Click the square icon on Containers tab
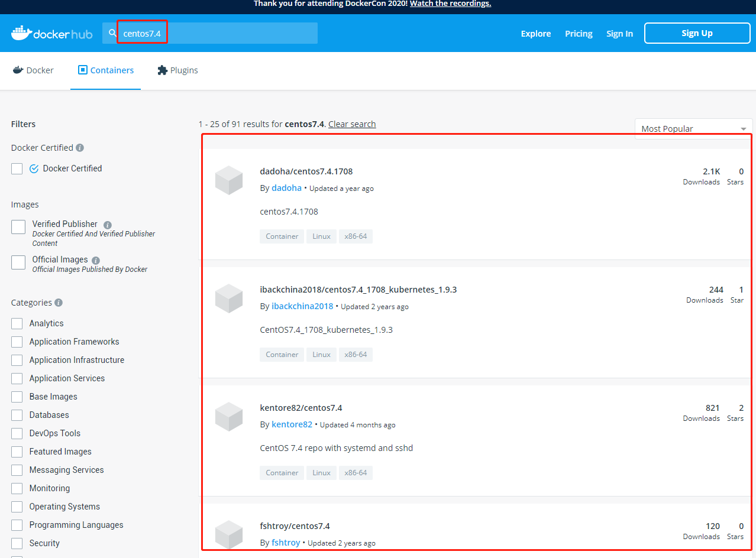756x558 pixels. pyautogui.click(x=83, y=70)
